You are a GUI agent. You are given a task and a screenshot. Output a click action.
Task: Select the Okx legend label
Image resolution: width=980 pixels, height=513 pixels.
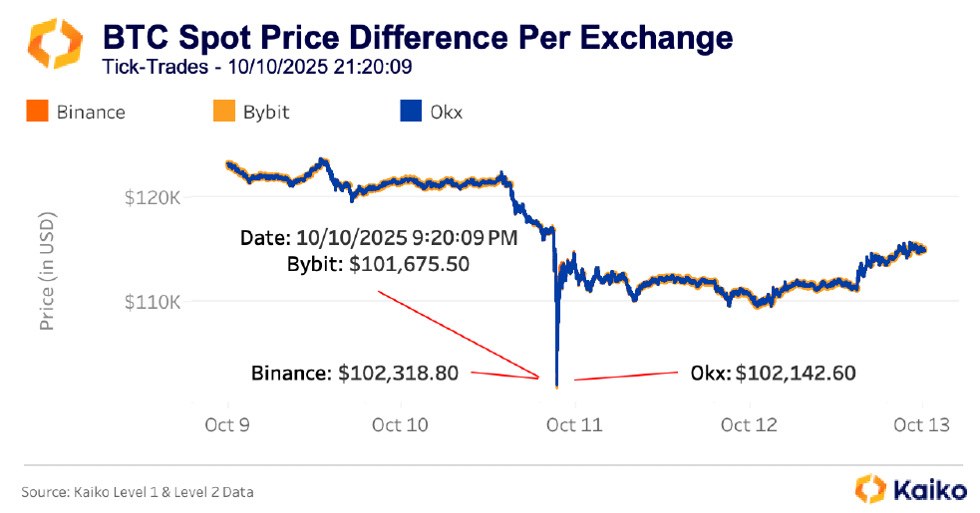(x=446, y=112)
